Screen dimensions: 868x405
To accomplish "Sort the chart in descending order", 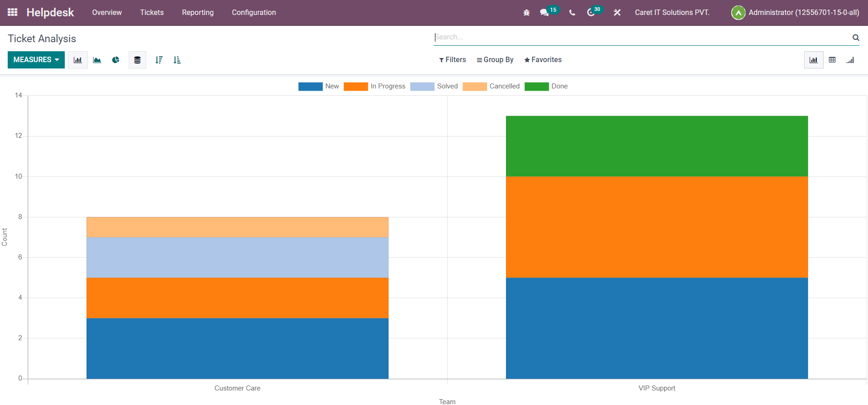I will coord(159,60).
